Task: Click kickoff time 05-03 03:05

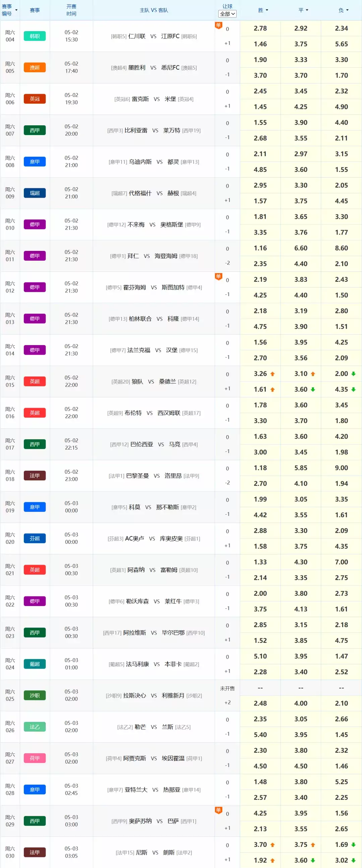Action: (71, 853)
